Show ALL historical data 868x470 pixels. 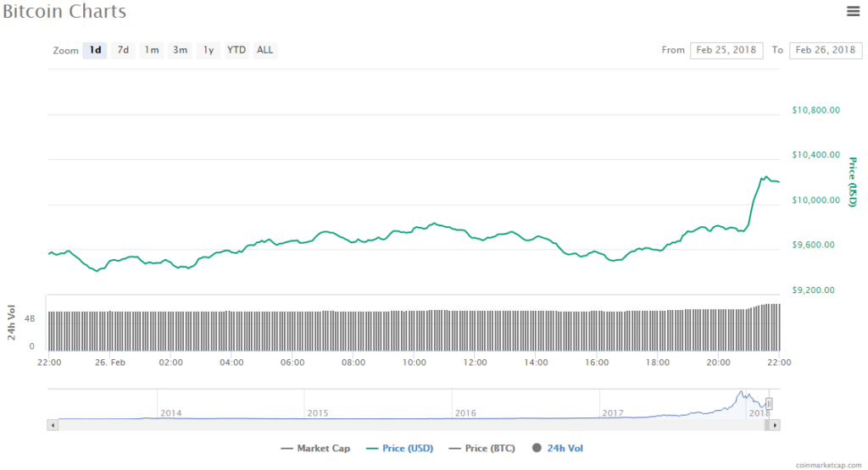point(265,50)
